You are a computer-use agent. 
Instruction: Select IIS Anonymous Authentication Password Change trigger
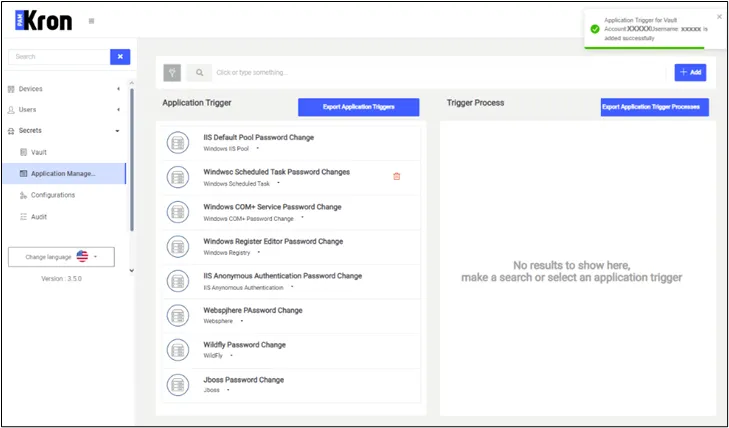[x=292, y=281]
